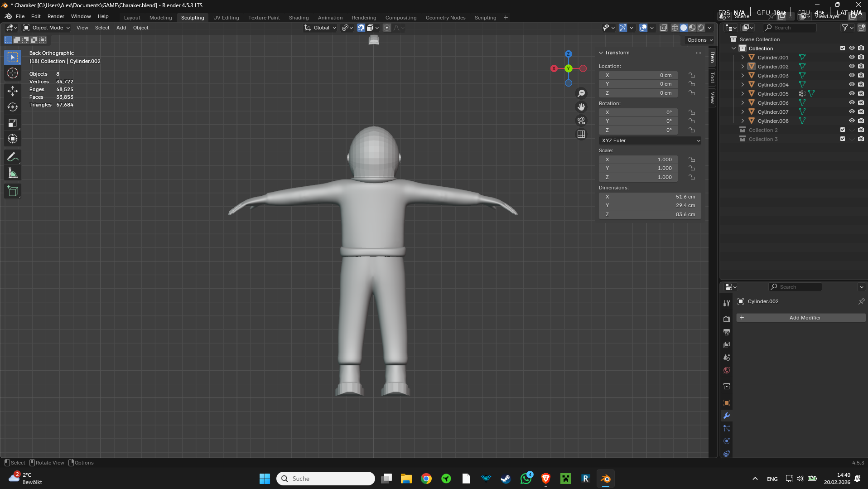The width and height of the screenshot is (868, 489).
Task: Uncheck the Collection 2 exclude checkbox
Action: tap(843, 130)
